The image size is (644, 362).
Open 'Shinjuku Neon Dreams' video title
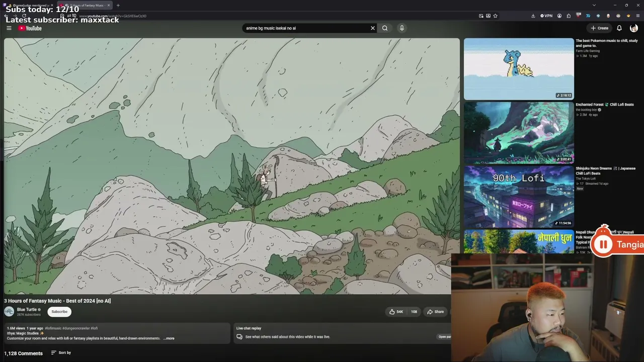606,171
